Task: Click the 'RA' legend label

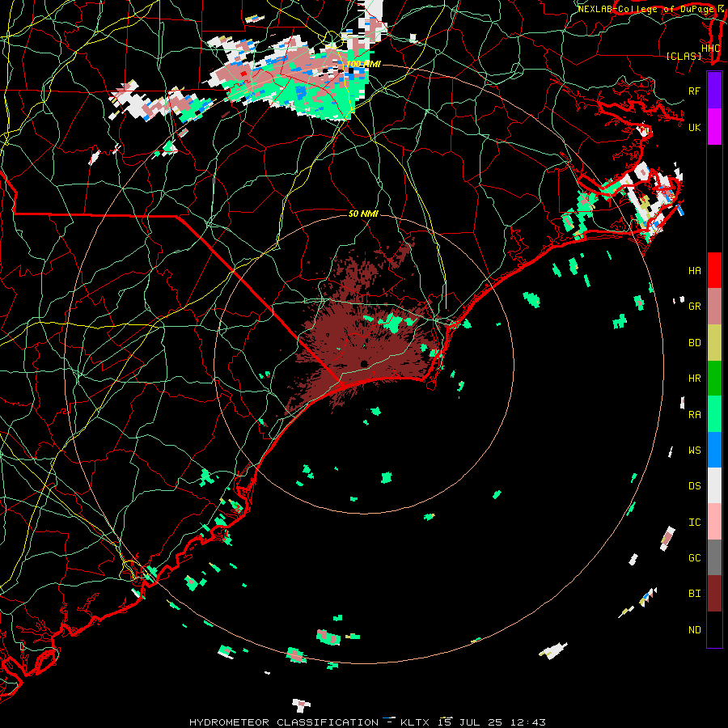Action: pos(694,414)
